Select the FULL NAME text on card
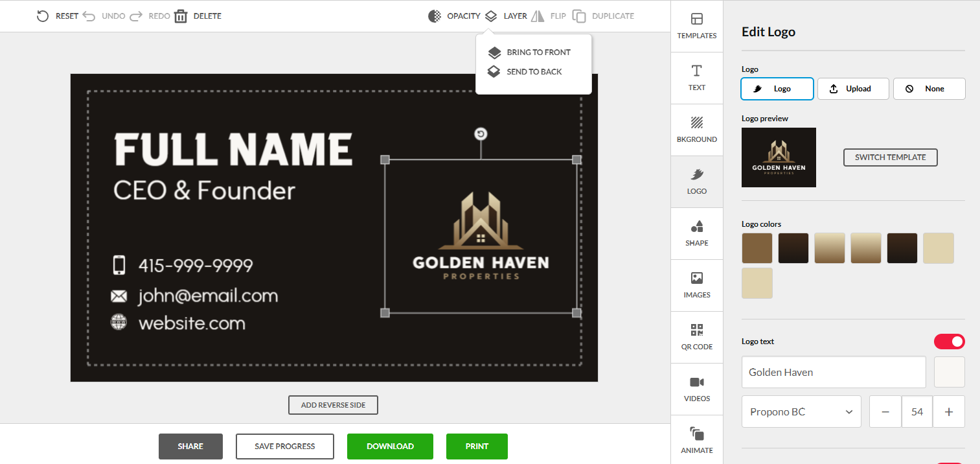The image size is (980, 464). pyautogui.click(x=233, y=150)
